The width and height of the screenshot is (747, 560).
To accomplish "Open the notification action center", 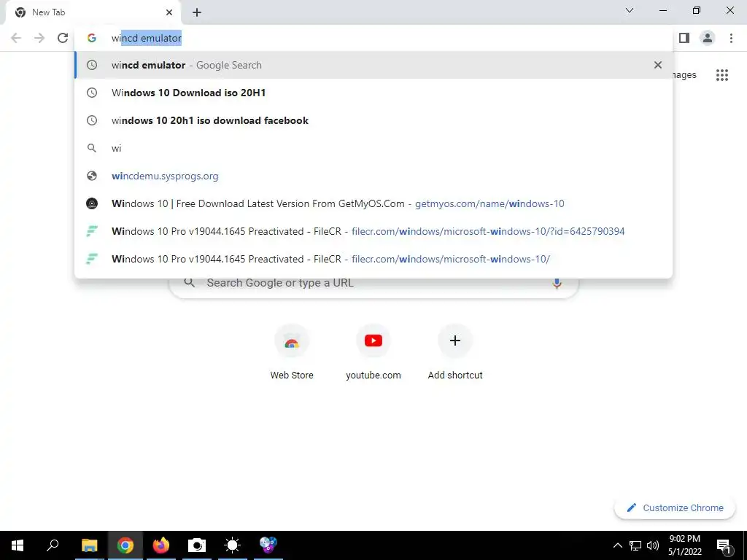I will [724, 545].
